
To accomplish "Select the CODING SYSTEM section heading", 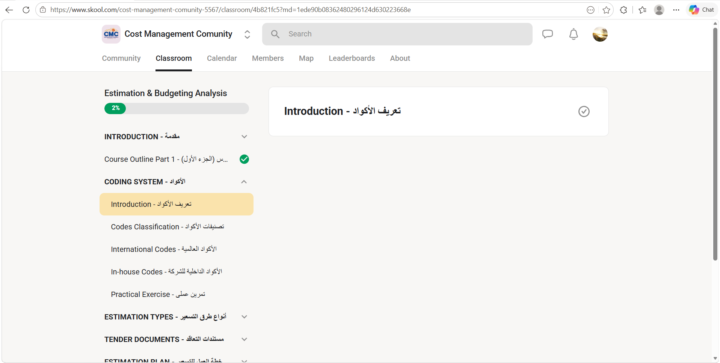I will 145,182.
